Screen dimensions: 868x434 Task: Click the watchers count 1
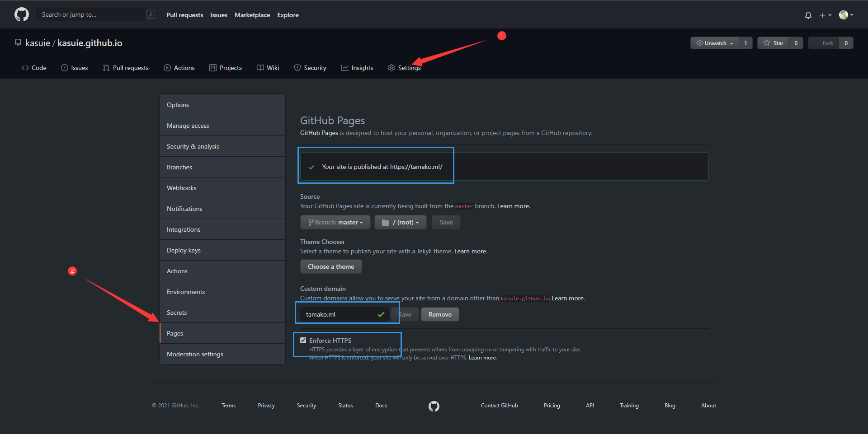click(745, 43)
